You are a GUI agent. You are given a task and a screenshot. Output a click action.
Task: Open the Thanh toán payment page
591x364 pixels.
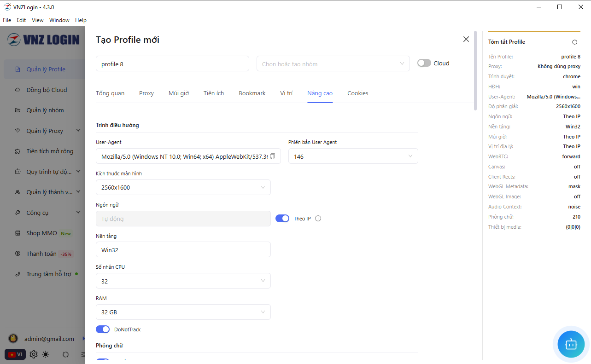(x=41, y=253)
